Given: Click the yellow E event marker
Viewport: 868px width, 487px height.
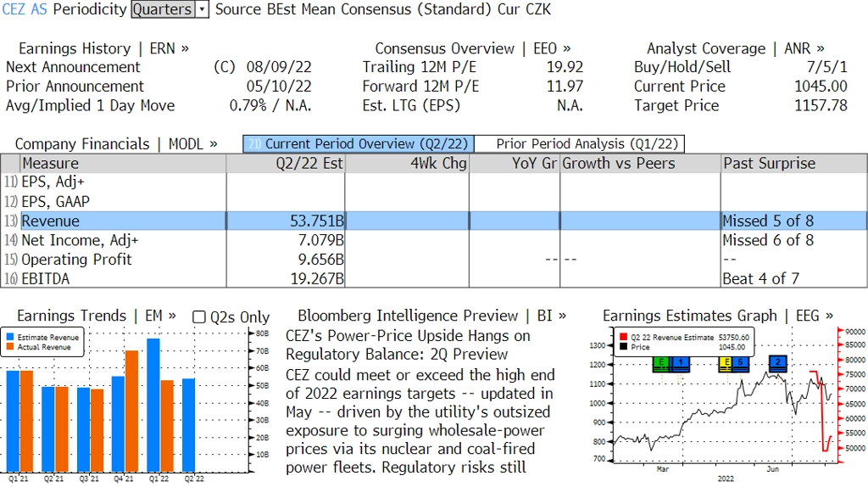Looking at the screenshot, I should point(726,363).
